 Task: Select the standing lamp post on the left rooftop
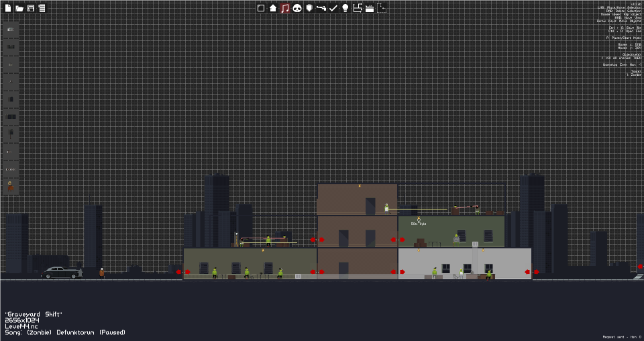point(236,239)
